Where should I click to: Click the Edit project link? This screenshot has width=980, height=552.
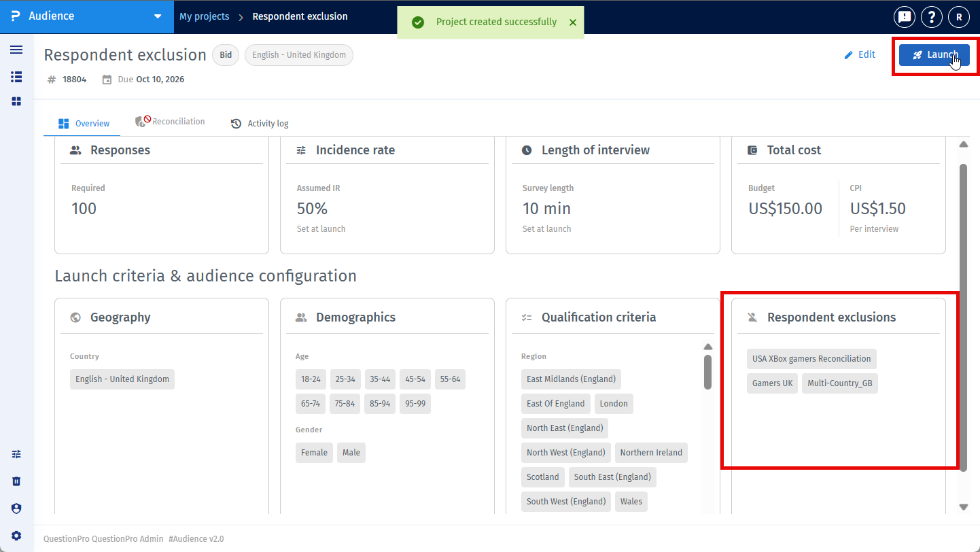click(x=860, y=55)
